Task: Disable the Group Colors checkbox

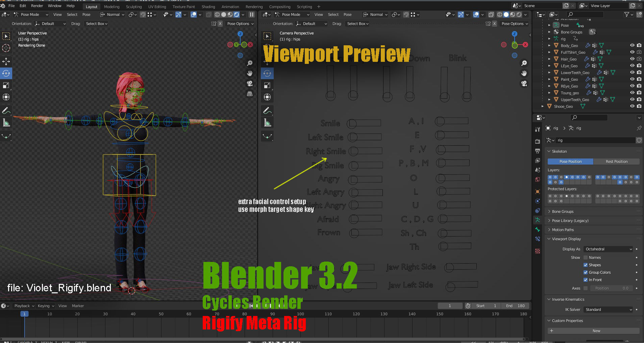Action: click(x=586, y=272)
